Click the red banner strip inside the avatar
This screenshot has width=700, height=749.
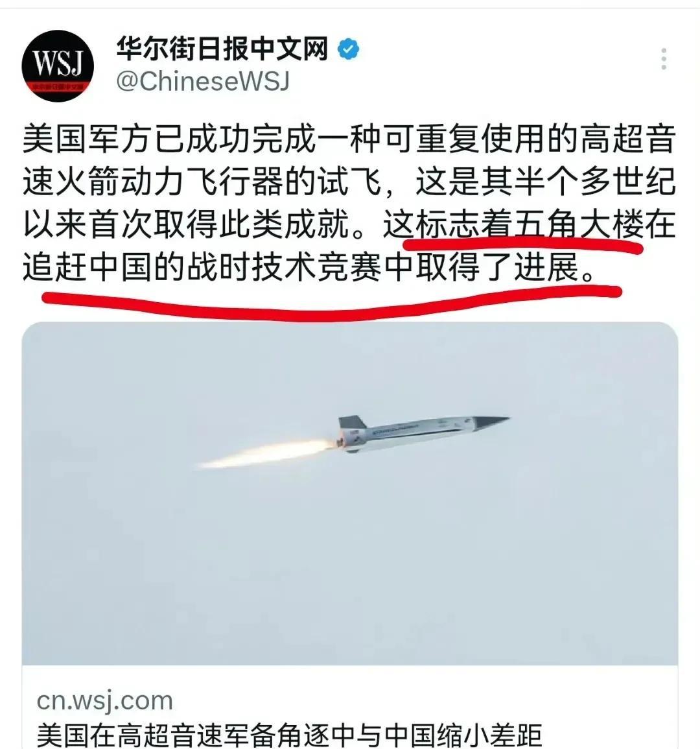pyautogui.click(x=57, y=87)
